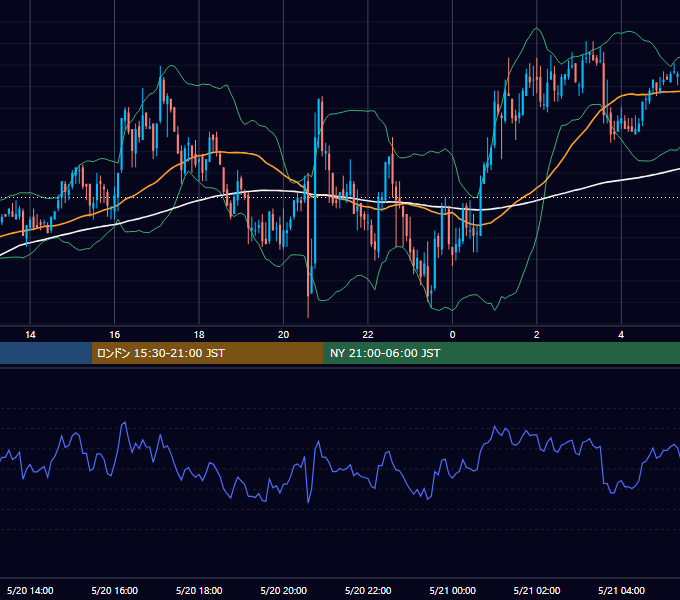
Task: Select the London 15:30-21:00 JST session bar
Action: 207,353
